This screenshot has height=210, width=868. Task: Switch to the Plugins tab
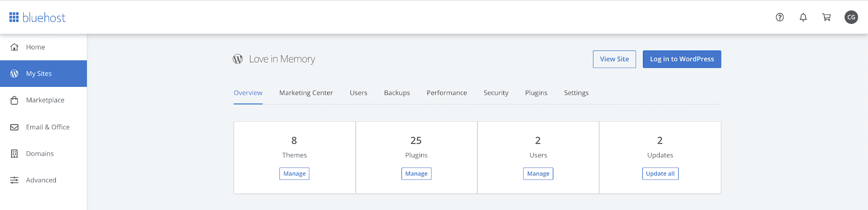coord(536,93)
